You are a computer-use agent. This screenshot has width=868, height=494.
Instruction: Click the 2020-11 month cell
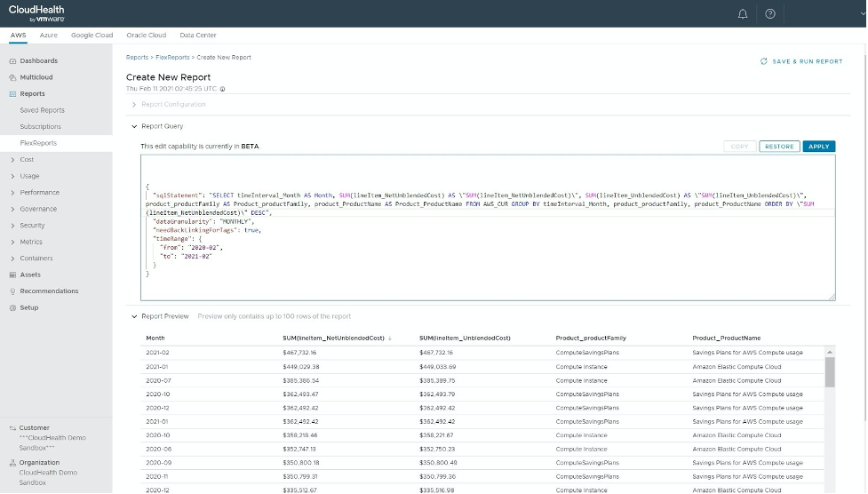(x=157, y=477)
